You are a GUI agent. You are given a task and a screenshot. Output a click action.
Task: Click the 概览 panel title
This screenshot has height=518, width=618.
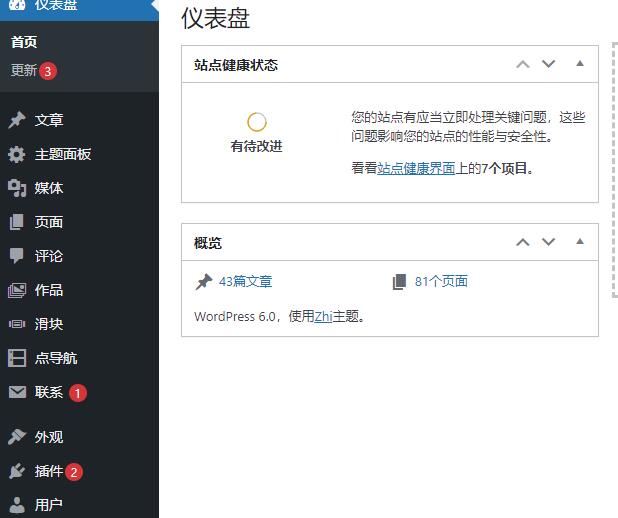208,243
